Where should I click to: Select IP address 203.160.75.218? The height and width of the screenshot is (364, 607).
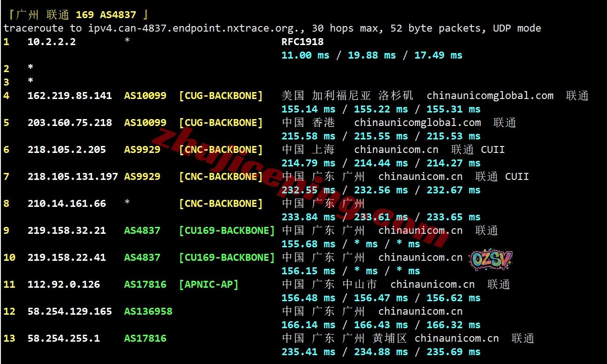[70, 123]
